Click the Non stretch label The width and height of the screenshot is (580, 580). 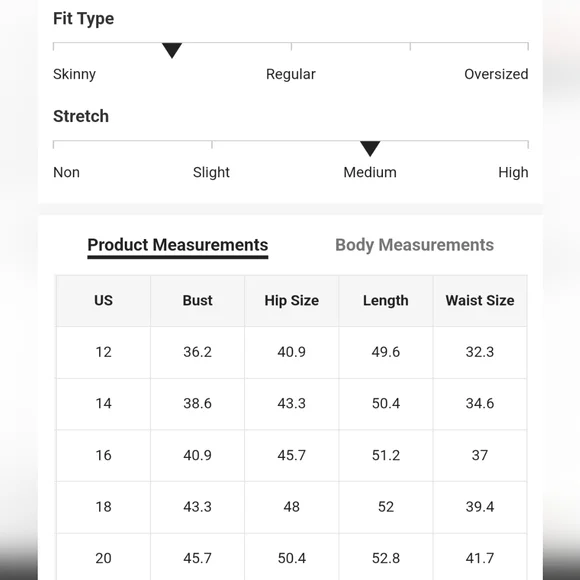67,172
